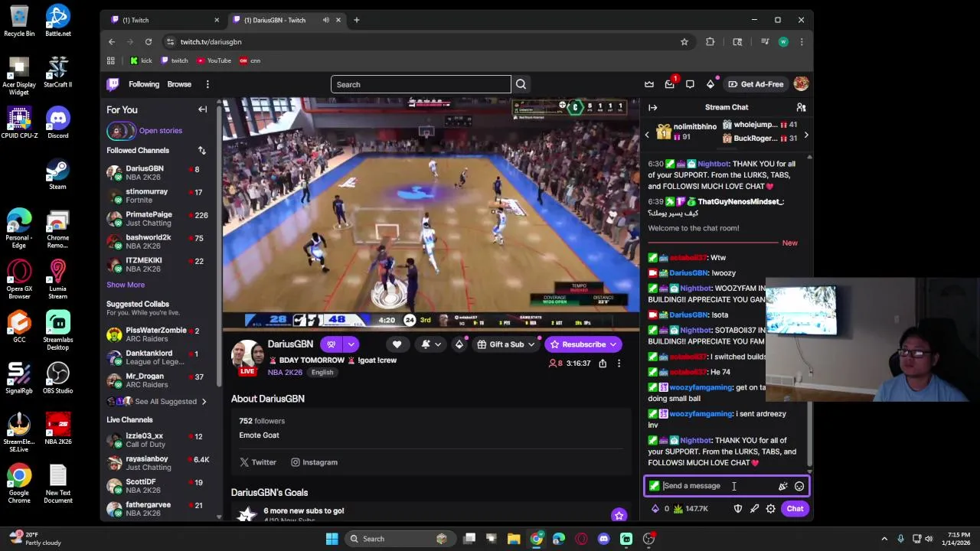Click the Bits balance showing 0
Viewport: 980px width, 551px height.
tap(660, 509)
